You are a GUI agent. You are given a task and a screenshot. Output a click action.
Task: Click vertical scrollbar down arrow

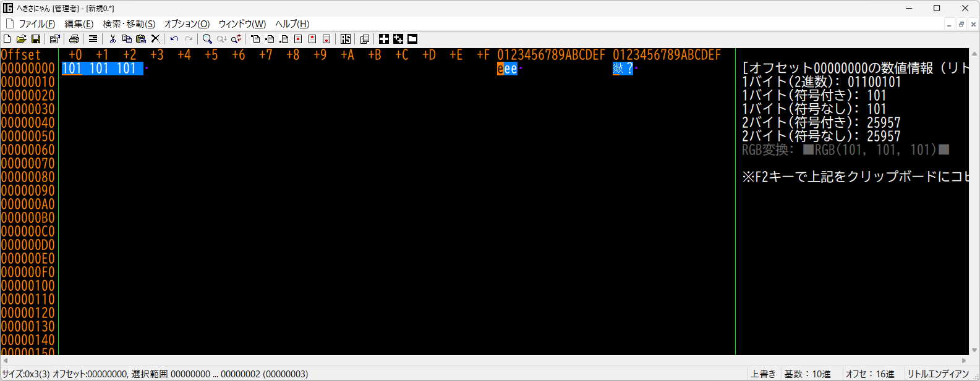[x=974, y=350]
